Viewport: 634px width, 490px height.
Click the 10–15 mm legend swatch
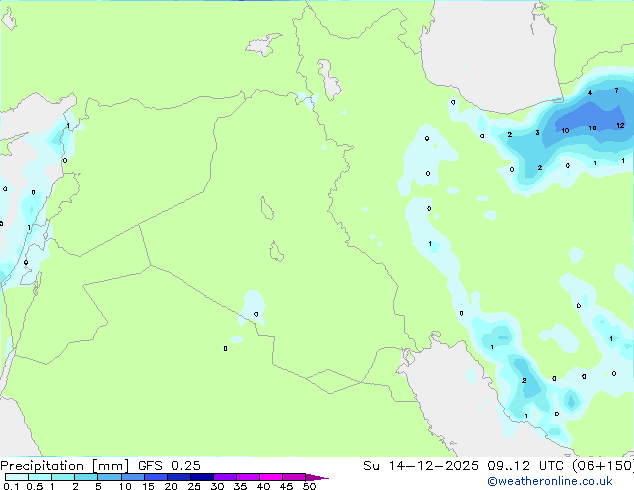point(132,477)
